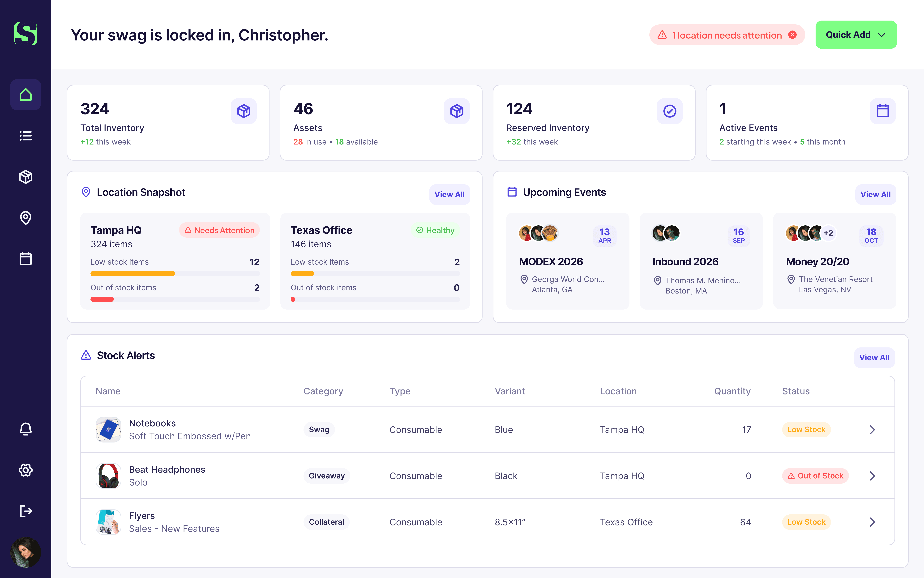
Task: Click the +2 attendees avatar badge
Action: point(828,233)
